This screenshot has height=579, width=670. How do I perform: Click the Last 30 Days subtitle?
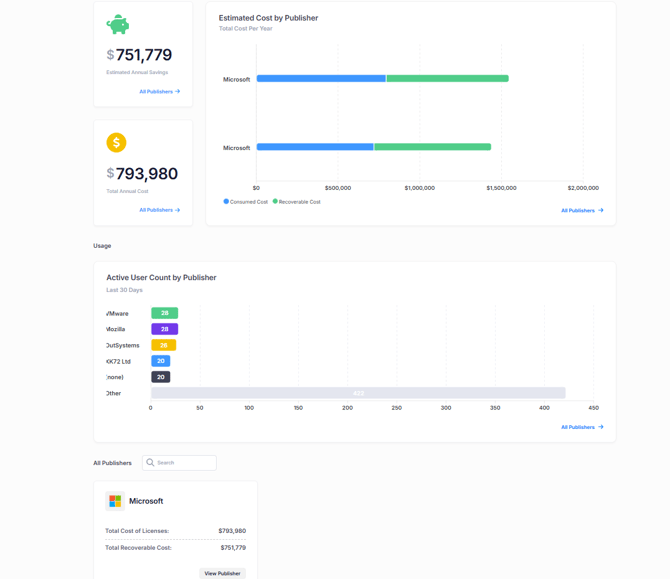pos(124,290)
